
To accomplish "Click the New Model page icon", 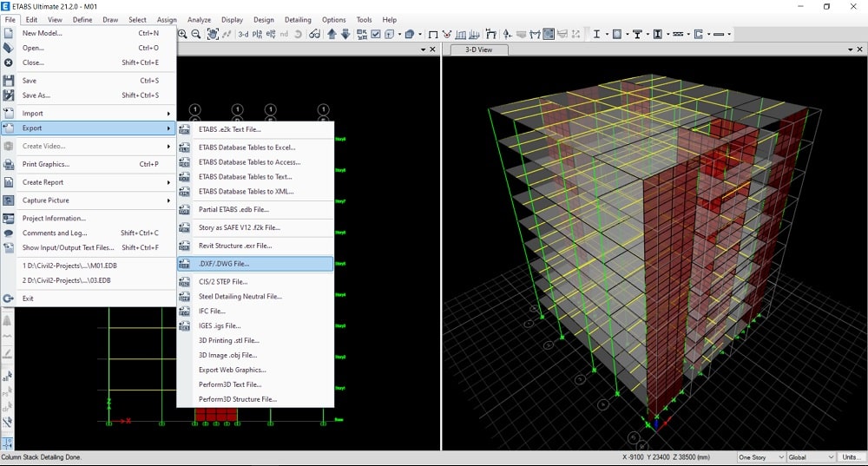I will coord(9,33).
